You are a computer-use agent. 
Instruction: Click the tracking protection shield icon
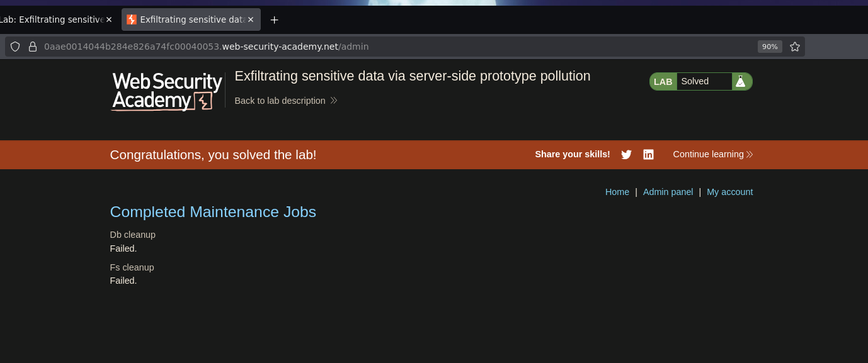(15, 47)
